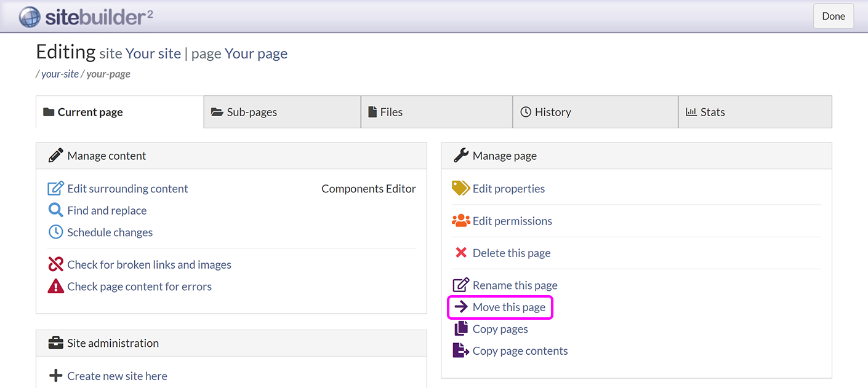Click the warning triangle beside Check page content

[56, 286]
